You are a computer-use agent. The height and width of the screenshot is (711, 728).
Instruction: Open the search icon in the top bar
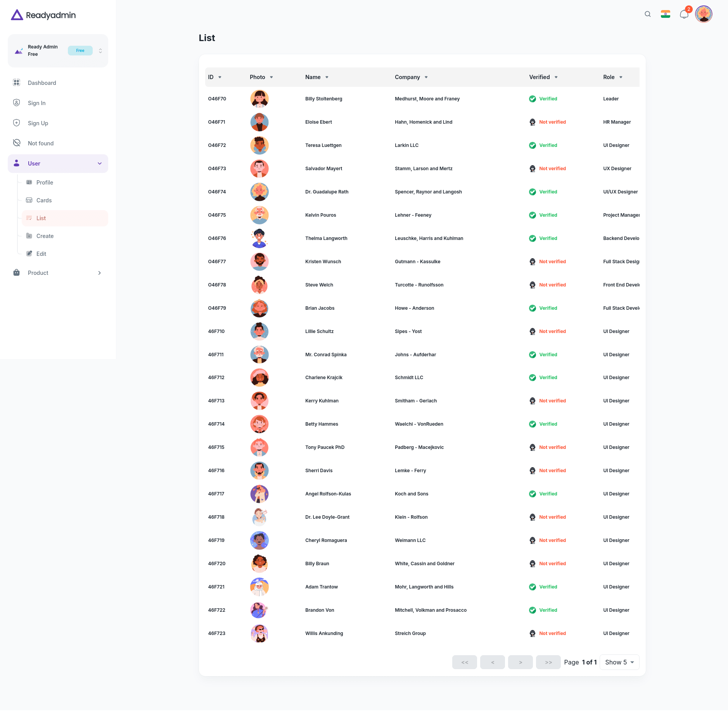[x=647, y=14]
